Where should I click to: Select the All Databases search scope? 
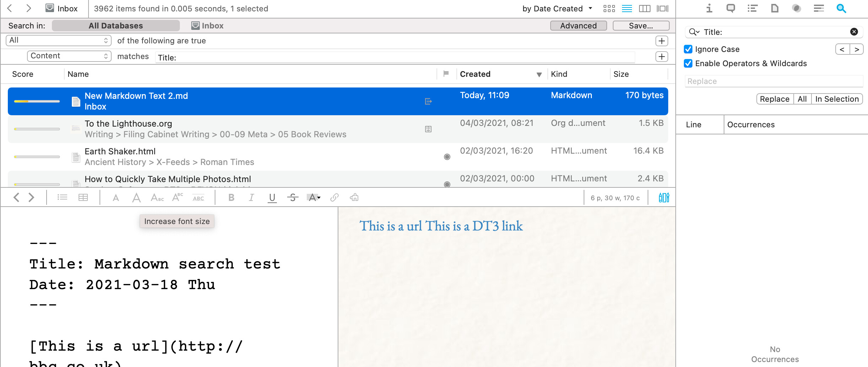tap(116, 26)
